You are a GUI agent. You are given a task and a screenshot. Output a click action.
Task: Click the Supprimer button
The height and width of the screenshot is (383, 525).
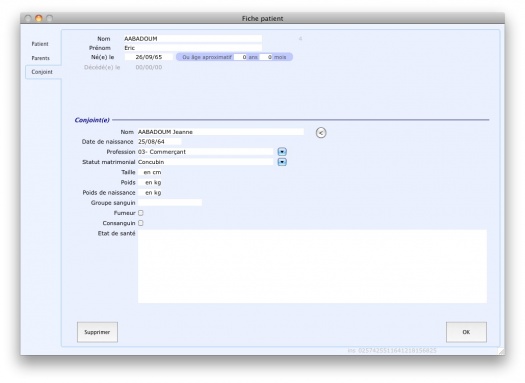click(x=97, y=332)
